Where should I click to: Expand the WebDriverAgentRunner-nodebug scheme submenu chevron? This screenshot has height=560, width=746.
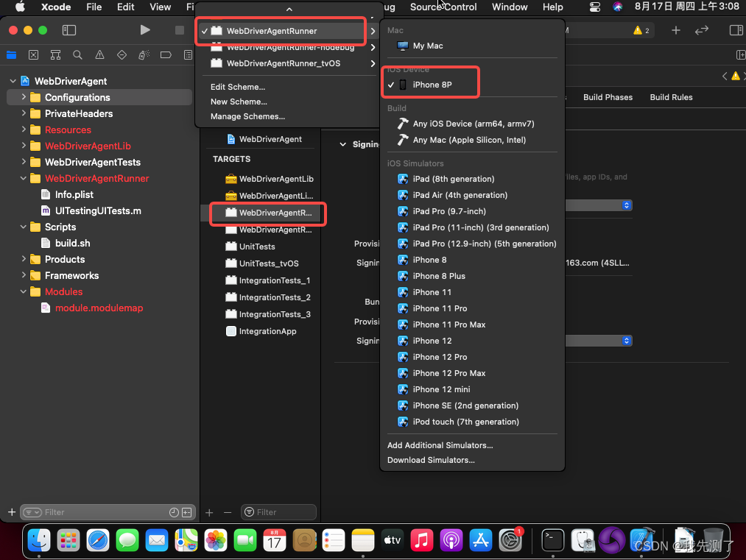pyautogui.click(x=372, y=46)
